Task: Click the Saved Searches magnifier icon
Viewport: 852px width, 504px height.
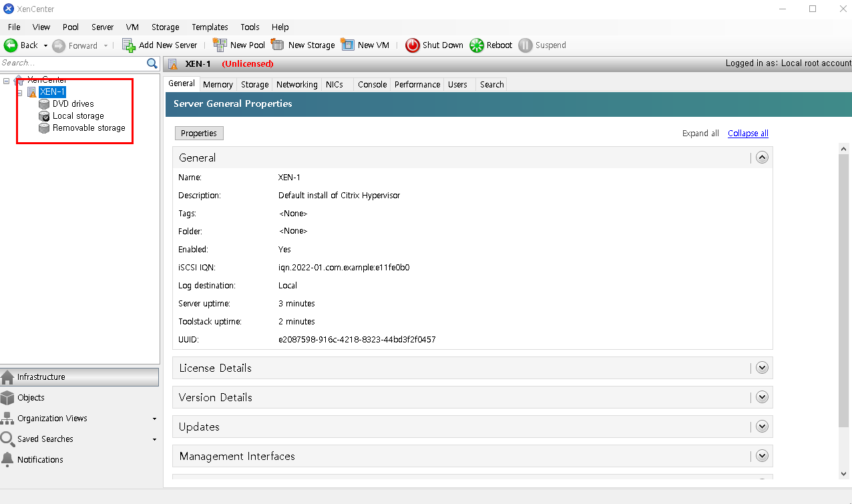Action: (7, 439)
